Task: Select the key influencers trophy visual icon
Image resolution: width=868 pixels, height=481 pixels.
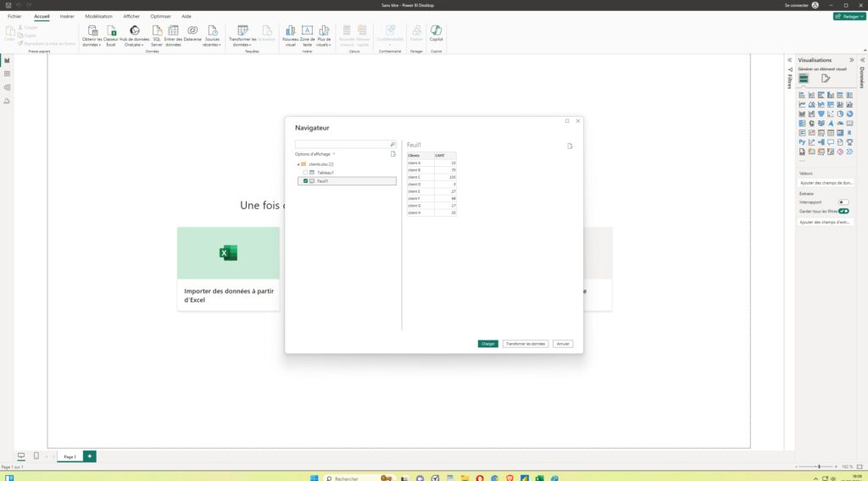Action: (x=849, y=142)
